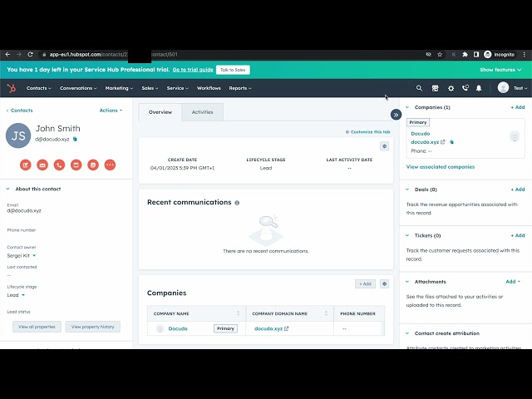Viewport: 532px width, 399px height.
Task: Open the gear settings on the Companies card
Action: point(384,283)
